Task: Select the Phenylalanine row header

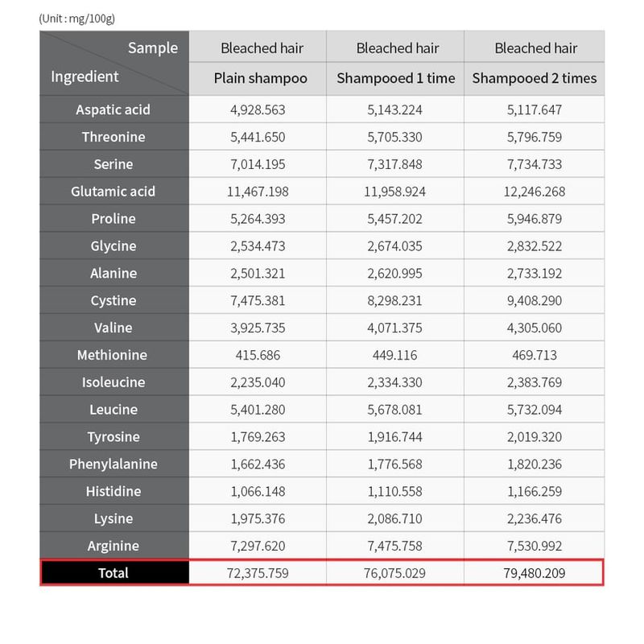Action: pos(114,464)
